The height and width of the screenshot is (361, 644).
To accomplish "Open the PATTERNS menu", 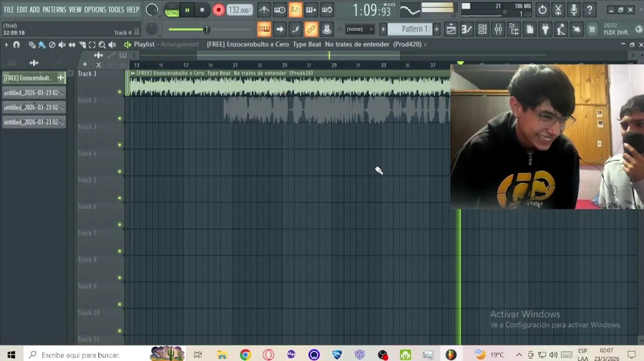I will (x=54, y=10).
